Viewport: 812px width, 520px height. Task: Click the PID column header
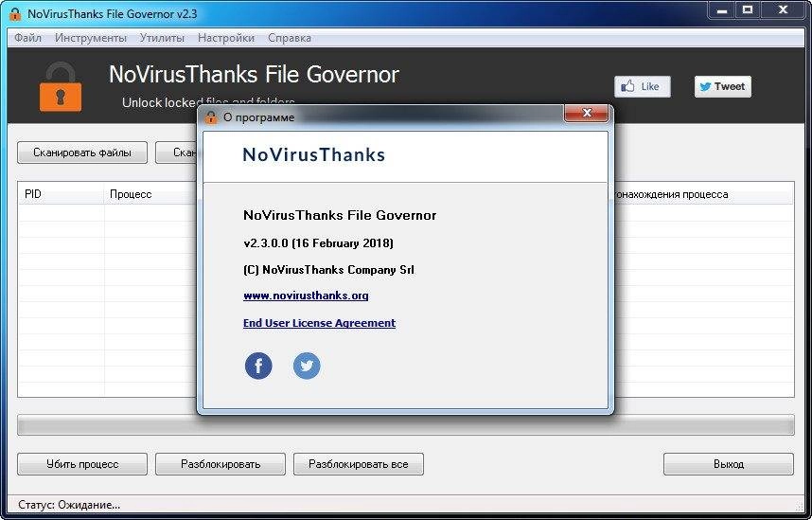[62, 194]
